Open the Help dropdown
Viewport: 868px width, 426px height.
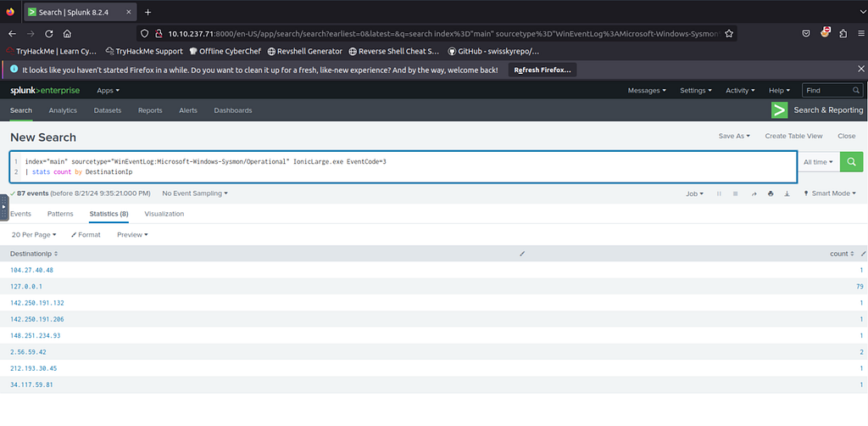tap(780, 90)
